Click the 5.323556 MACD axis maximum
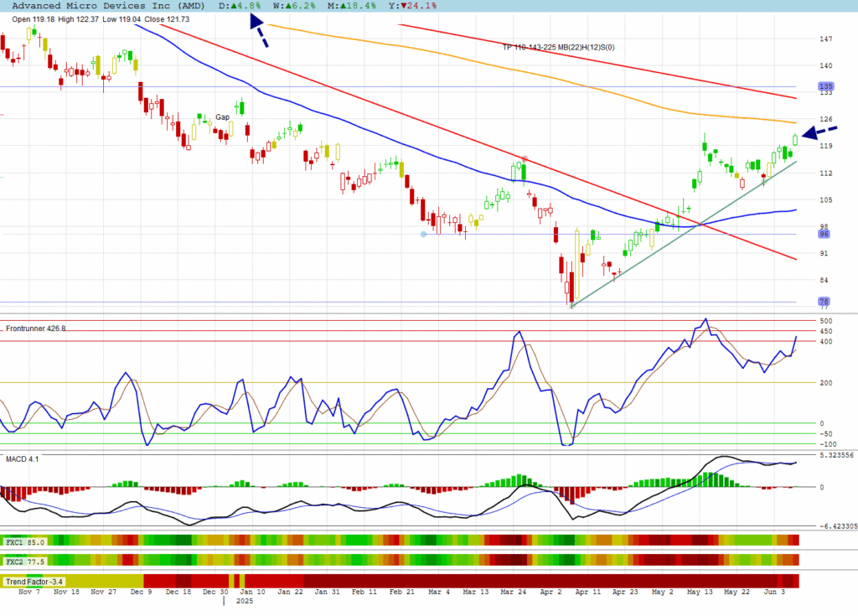Screen dimensions: 858x616 coord(837,455)
